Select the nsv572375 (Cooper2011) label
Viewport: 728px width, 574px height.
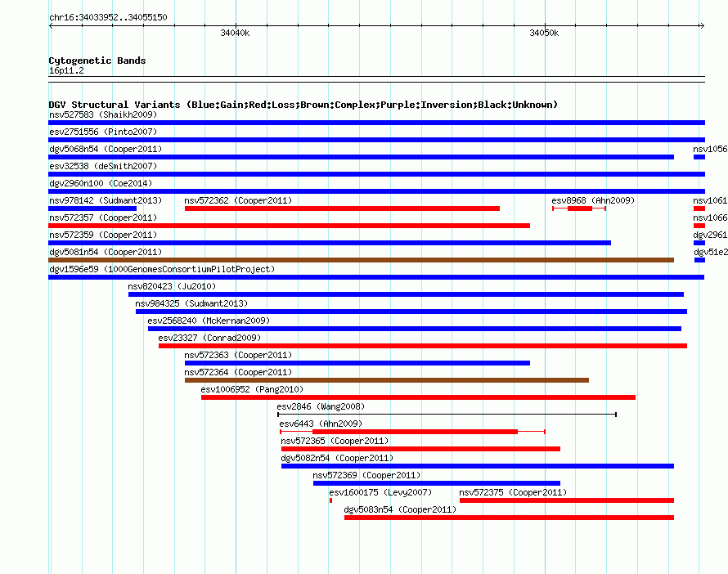pyautogui.click(x=513, y=492)
